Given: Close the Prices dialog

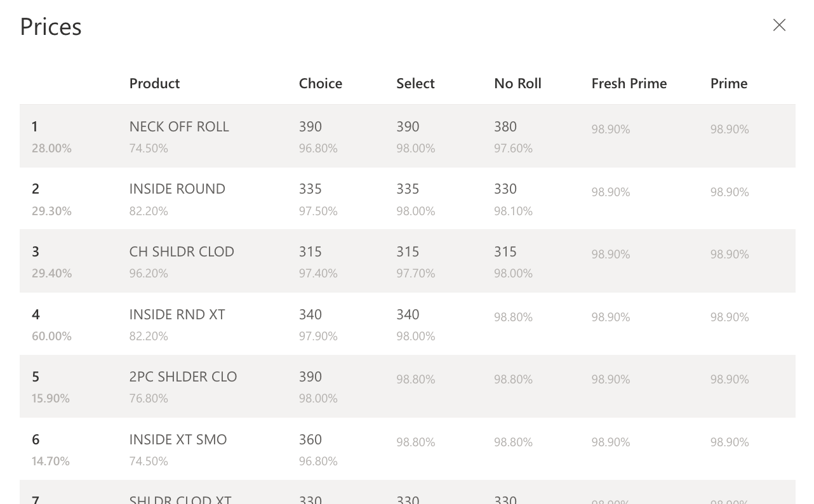Looking at the screenshot, I should pos(779,25).
